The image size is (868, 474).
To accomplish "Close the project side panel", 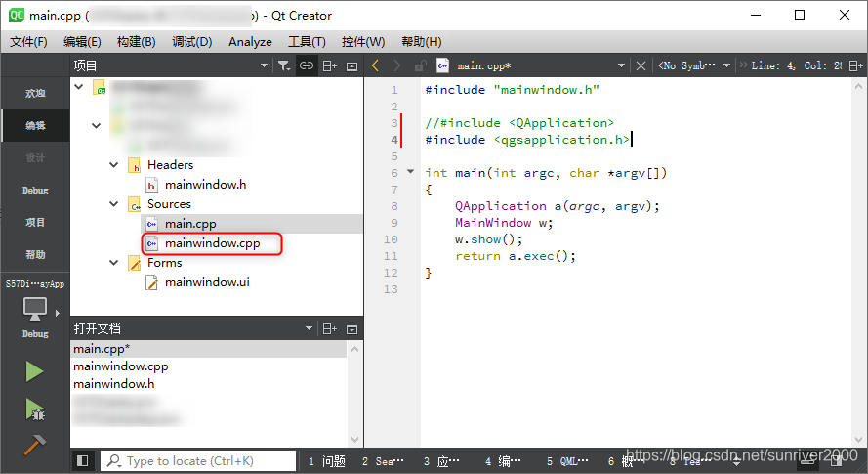I will (x=351, y=66).
